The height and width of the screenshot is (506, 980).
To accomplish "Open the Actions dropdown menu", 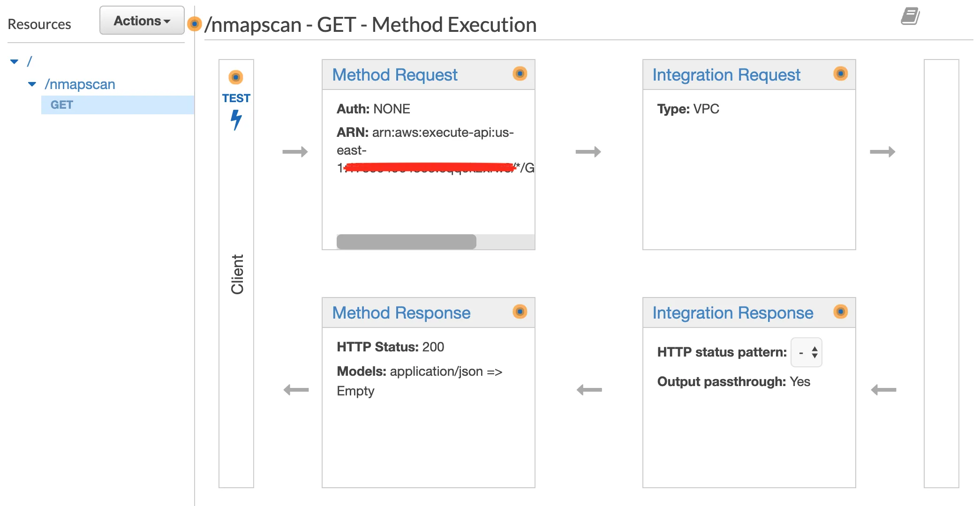I will tap(142, 21).
